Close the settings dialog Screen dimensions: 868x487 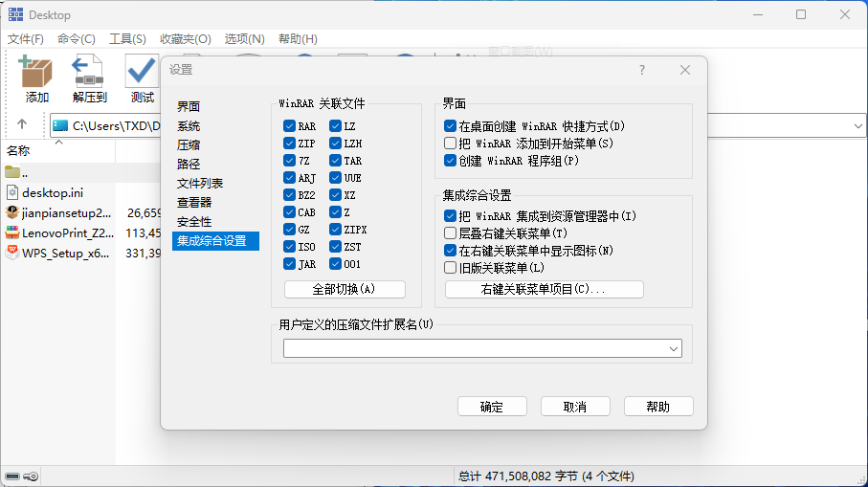click(685, 70)
